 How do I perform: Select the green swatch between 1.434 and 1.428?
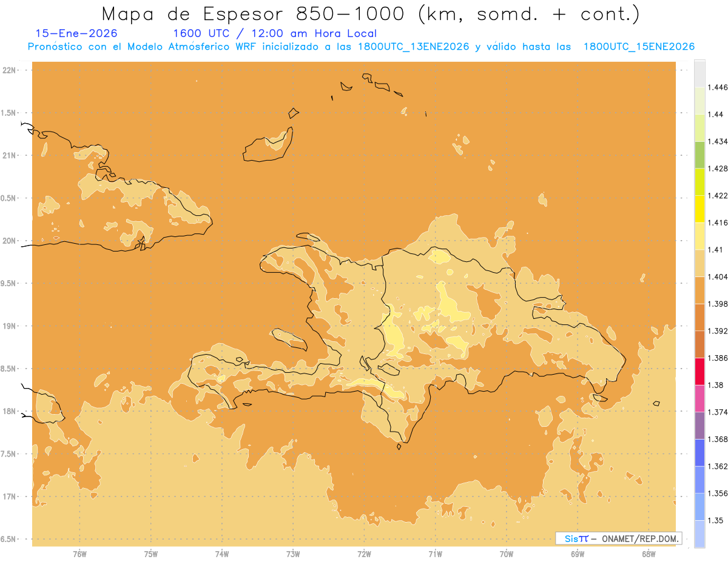[699, 155]
